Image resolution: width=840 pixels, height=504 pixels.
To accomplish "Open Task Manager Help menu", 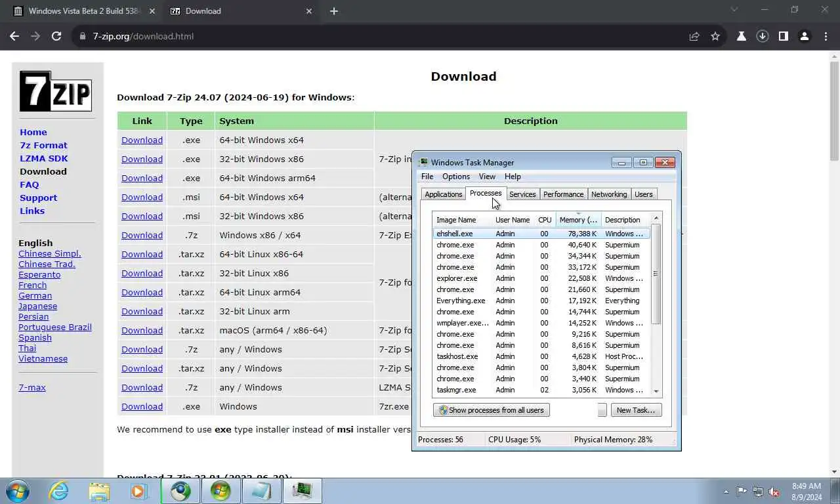I will (x=513, y=177).
